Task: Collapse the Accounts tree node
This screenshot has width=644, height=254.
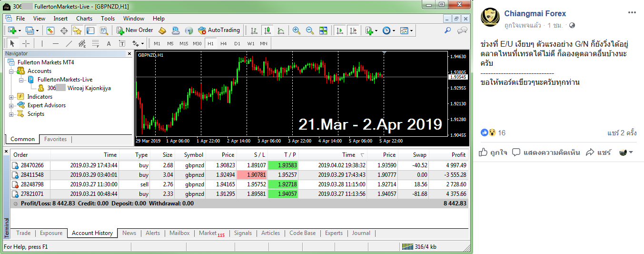Action: coord(11,71)
